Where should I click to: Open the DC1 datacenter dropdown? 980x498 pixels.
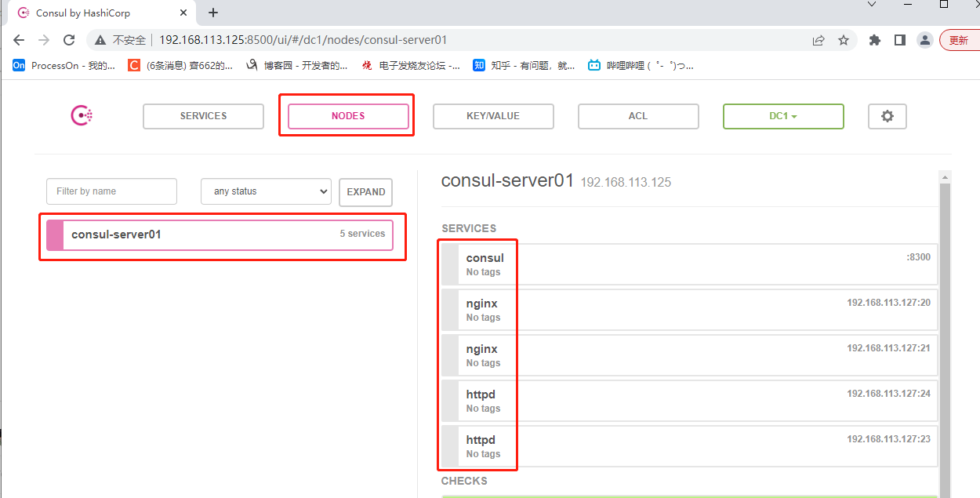pos(783,116)
